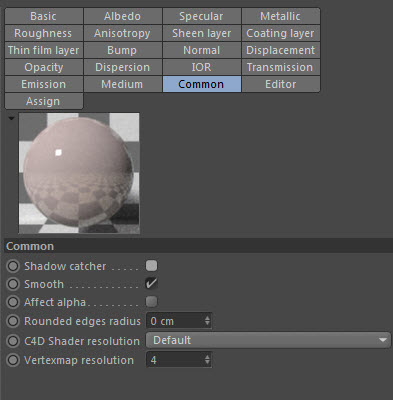Open the Assign tab
The width and height of the screenshot is (393, 400).
coord(44,101)
